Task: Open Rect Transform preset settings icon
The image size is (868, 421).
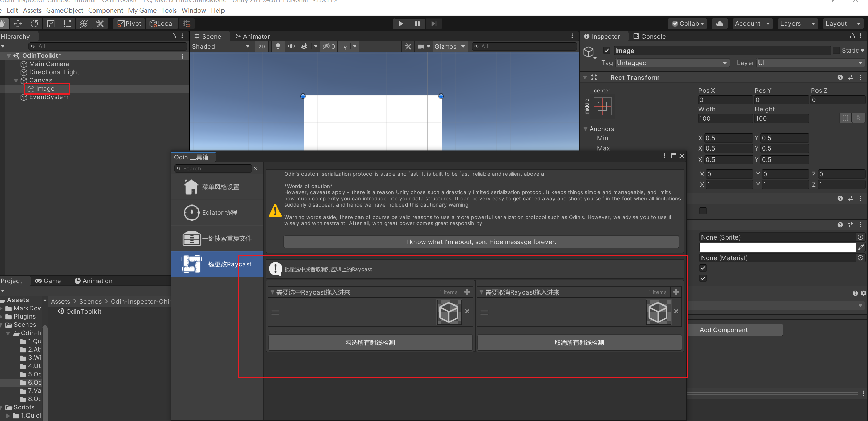Action: (850, 77)
